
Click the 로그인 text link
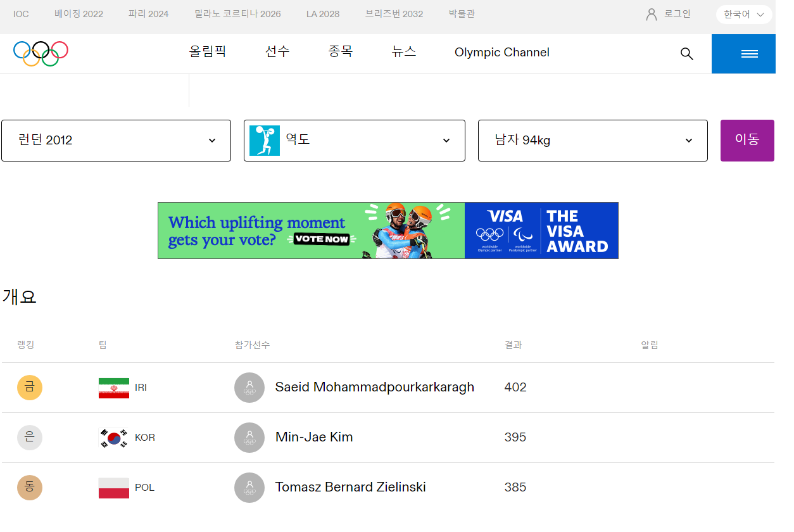click(x=677, y=14)
